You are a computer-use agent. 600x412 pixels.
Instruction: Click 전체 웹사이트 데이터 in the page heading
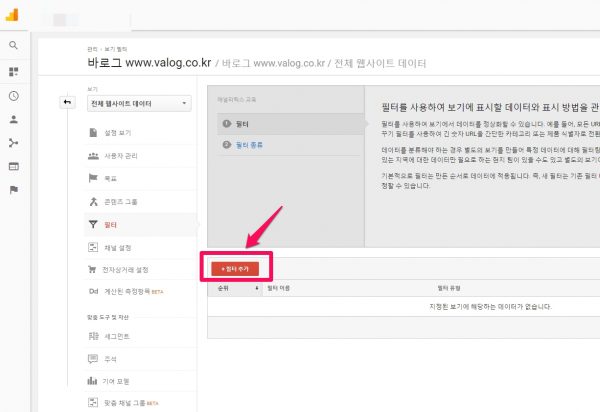[x=380, y=63]
